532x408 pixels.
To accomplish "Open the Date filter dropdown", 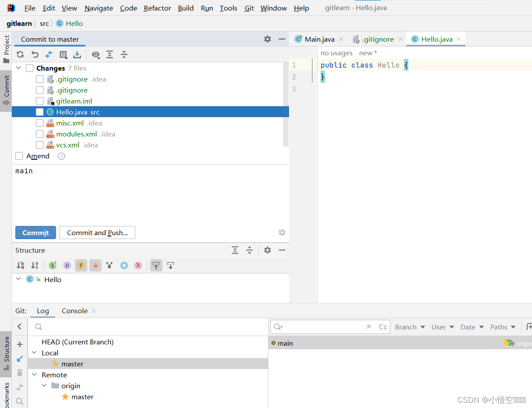I will point(472,327).
